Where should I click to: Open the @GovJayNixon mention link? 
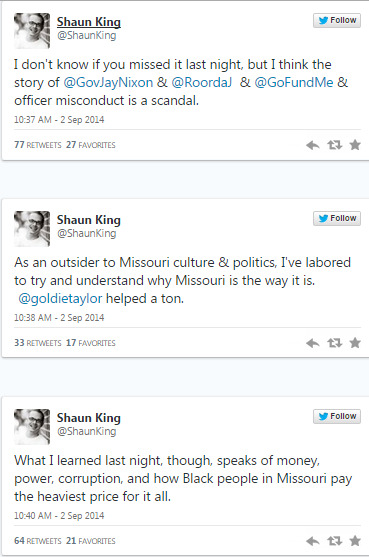[108, 82]
